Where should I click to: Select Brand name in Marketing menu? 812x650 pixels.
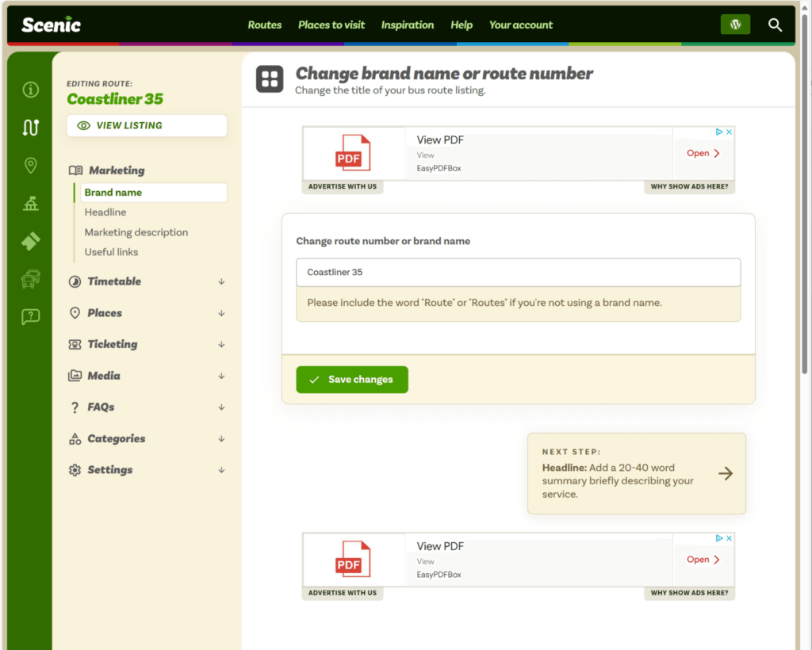coord(154,193)
